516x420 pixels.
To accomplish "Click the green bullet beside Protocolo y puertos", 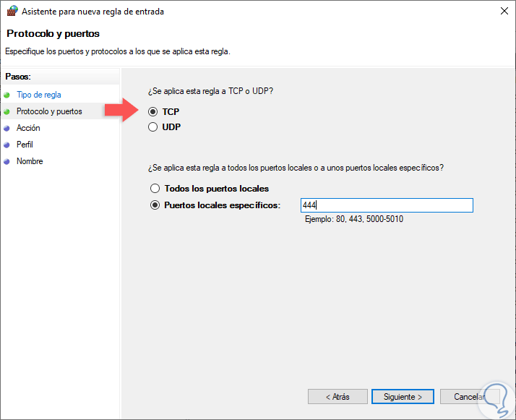I will click(7, 111).
